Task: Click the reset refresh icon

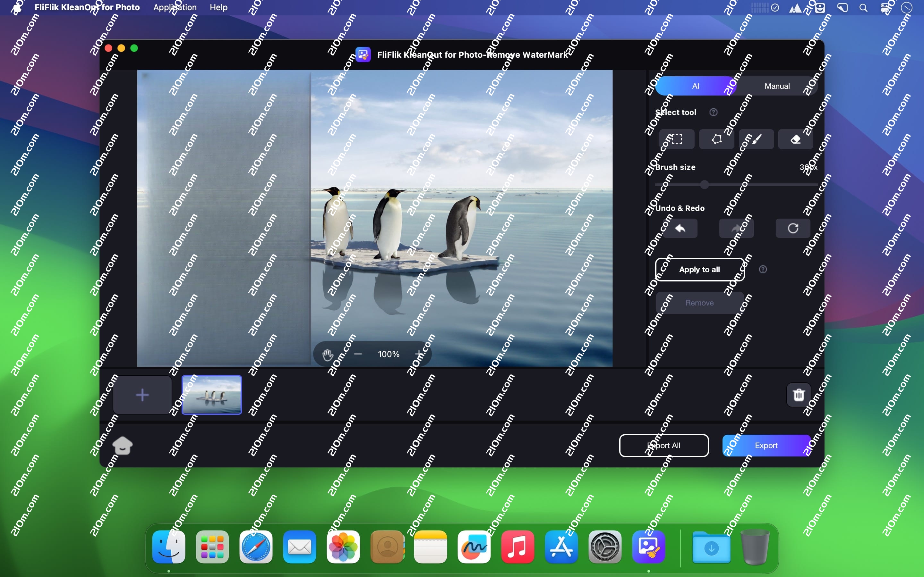Action: [x=793, y=228]
